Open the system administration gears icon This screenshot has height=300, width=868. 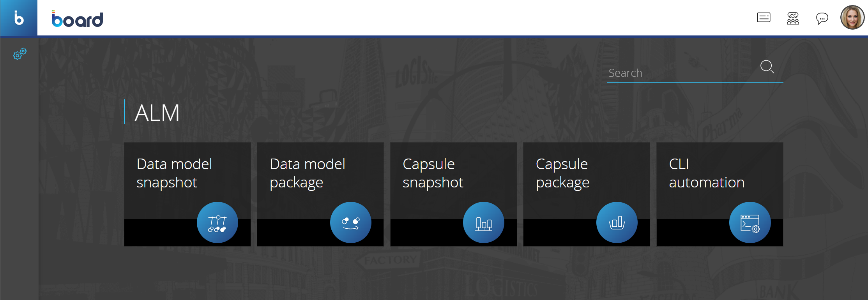[19, 54]
